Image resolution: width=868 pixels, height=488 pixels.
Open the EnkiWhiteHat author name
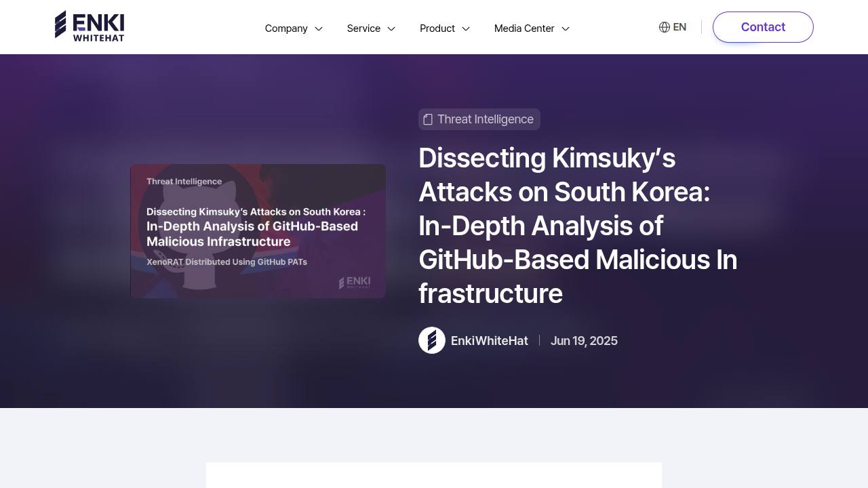[490, 341]
